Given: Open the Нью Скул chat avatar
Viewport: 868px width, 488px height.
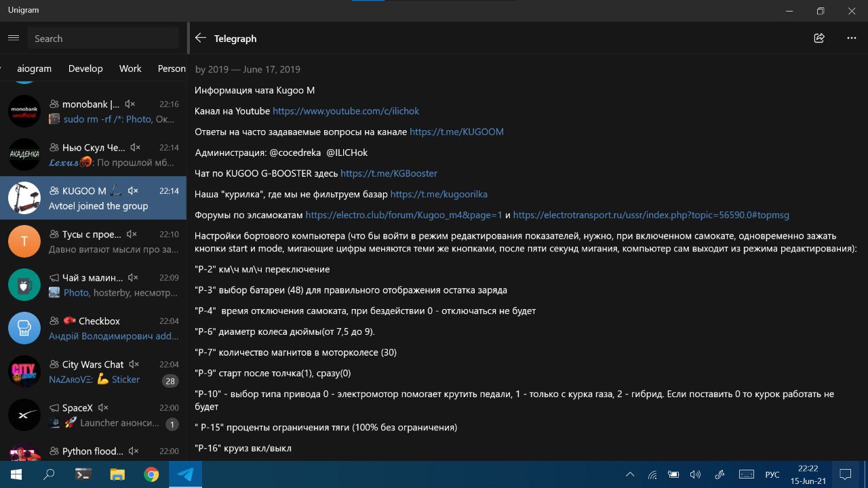Looking at the screenshot, I should pos(24,155).
